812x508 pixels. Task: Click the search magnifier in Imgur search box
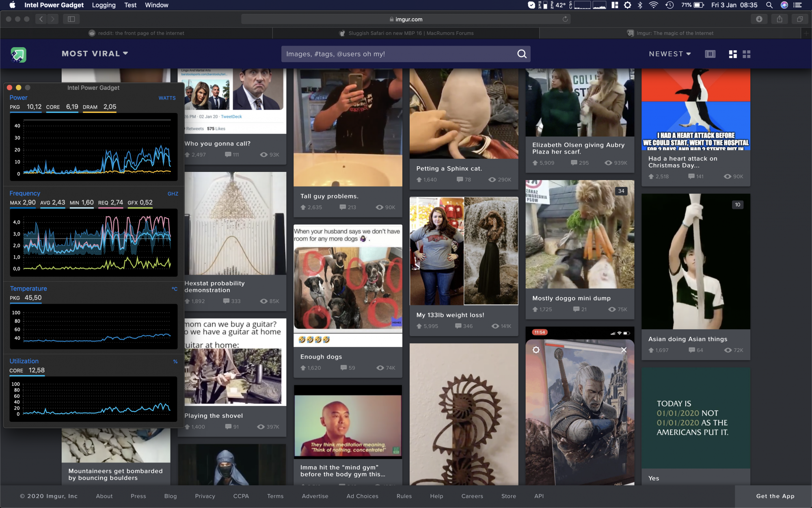pyautogui.click(x=522, y=54)
